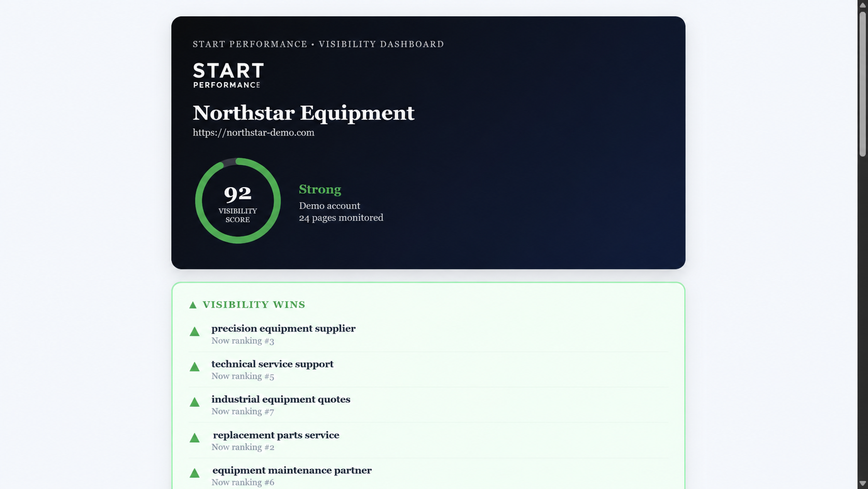Click the 92 visibility score ring

coord(238,201)
